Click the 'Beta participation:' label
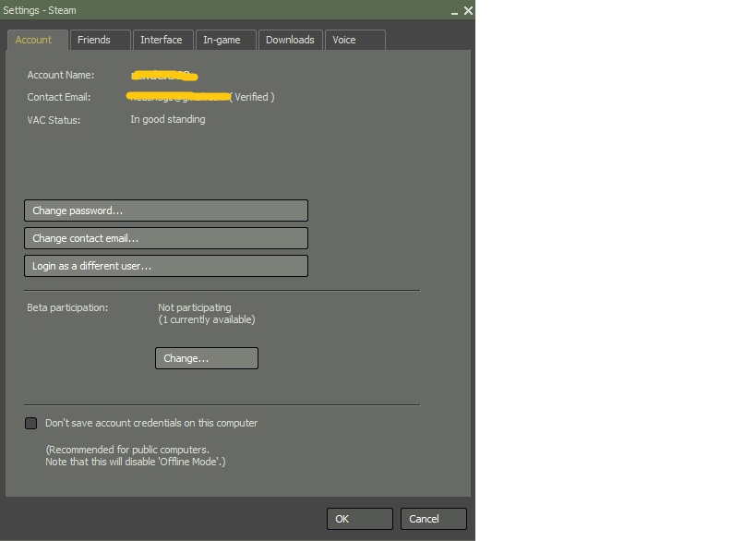Viewport: 756px width, 541px height. [67, 307]
